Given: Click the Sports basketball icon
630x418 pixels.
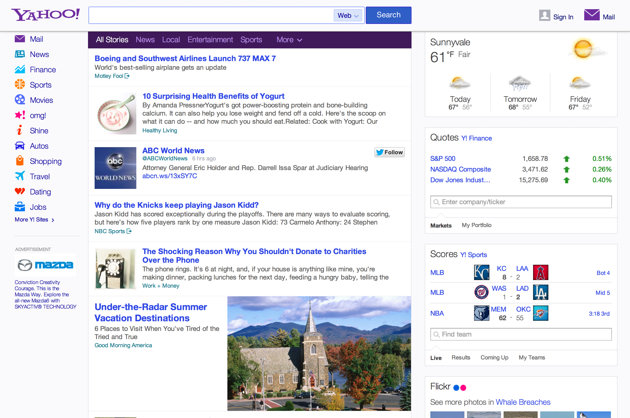Looking at the screenshot, I should pos(19,85).
